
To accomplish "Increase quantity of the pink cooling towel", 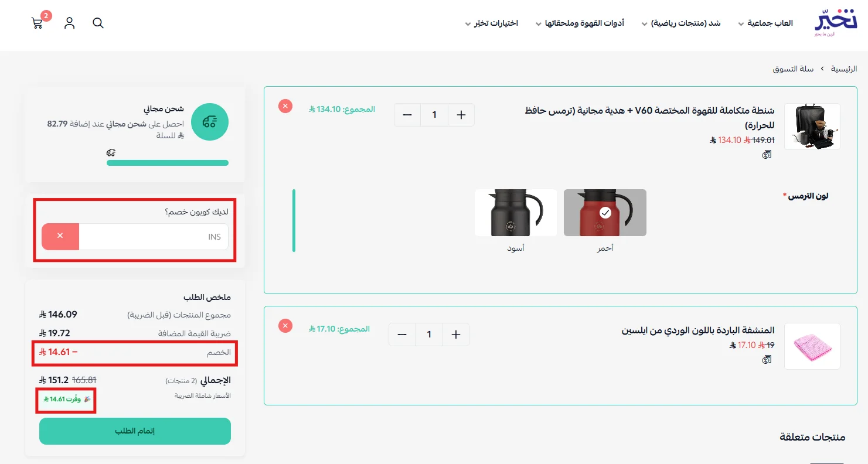I will [x=456, y=335].
